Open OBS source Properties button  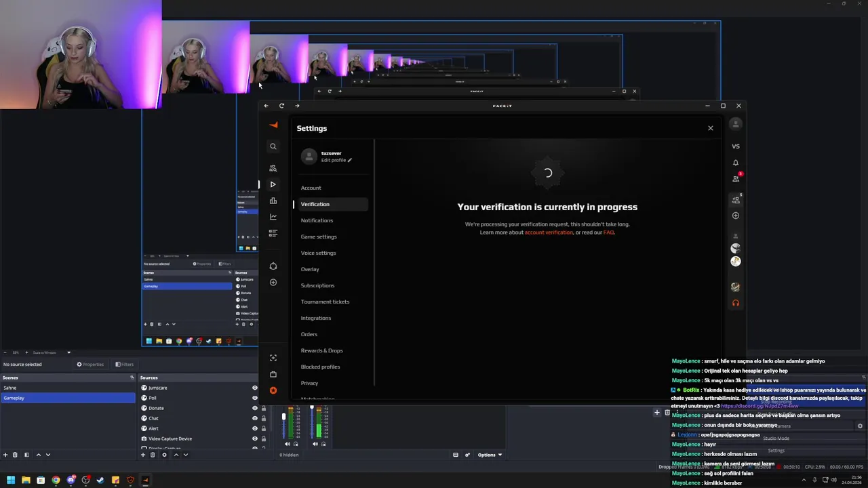[x=90, y=364]
